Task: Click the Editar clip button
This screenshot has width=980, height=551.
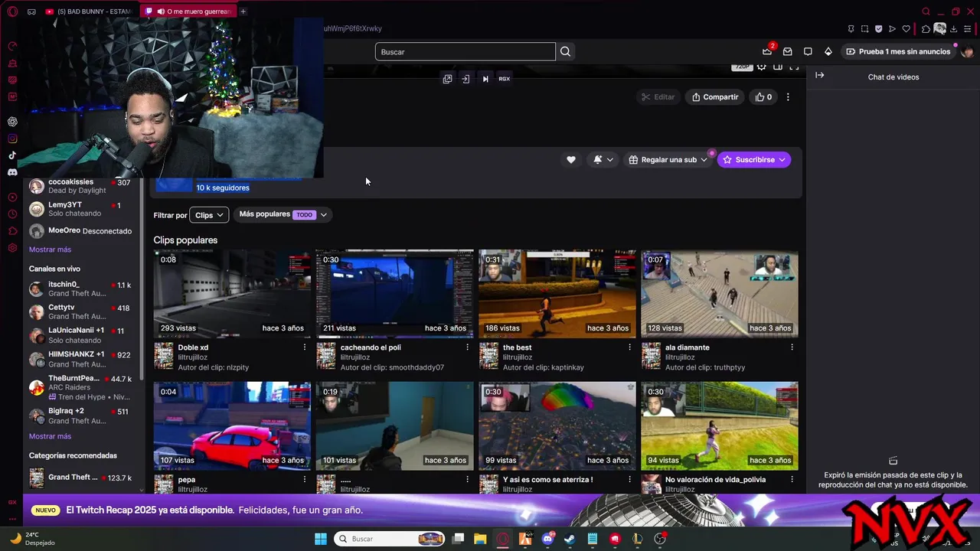Action: (x=658, y=97)
